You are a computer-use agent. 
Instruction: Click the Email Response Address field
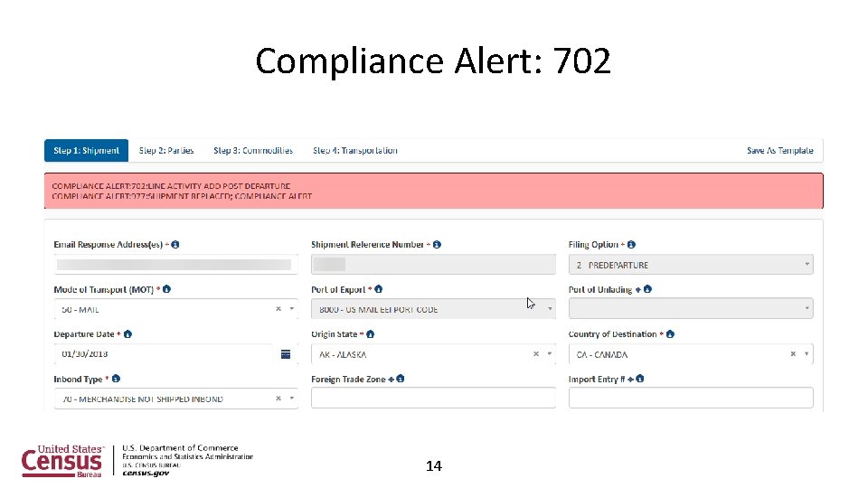click(x=176, y=265)
